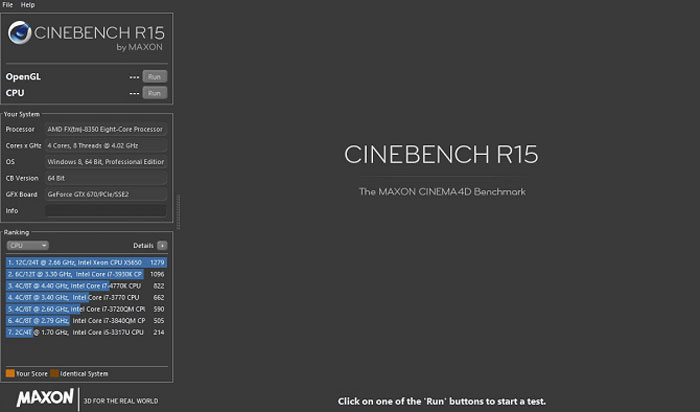Click the OpenGL label in benchmark panel

point(23,77)
